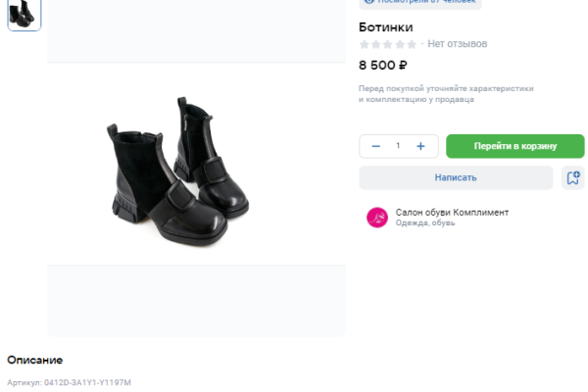Screen dimensions: 588x392
Task: Click the first rating star
Action: point(365,44)
